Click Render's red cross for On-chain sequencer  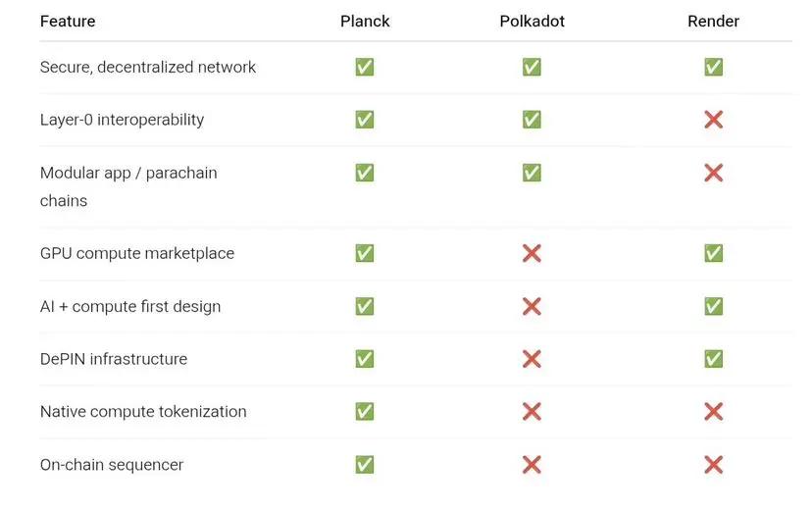[713, 465]
